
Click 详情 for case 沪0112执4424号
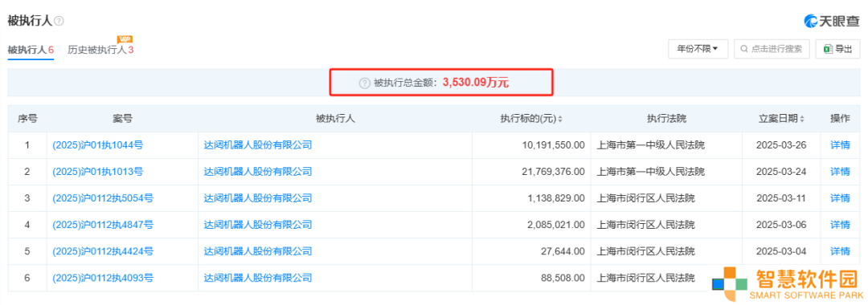tap(840, 251)
